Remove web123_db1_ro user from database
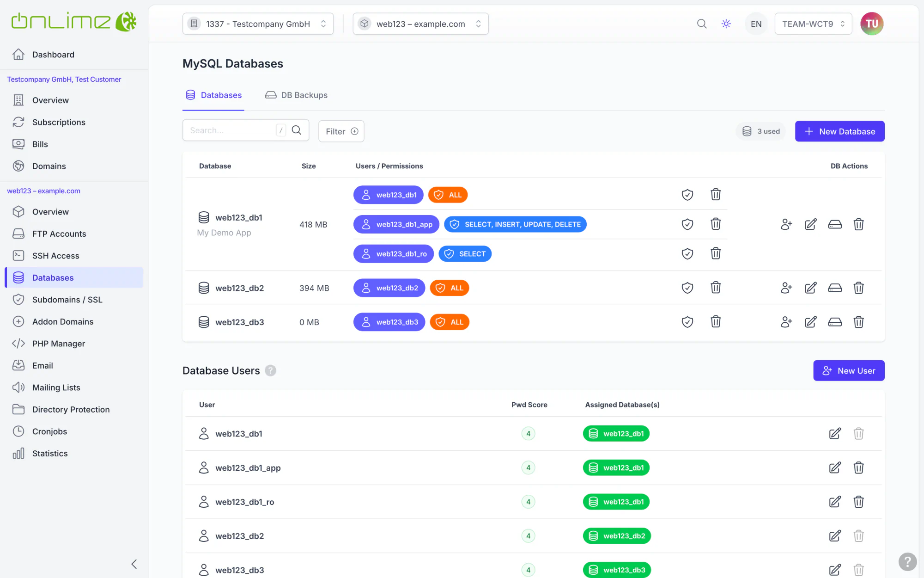This screenshot has width=924, height=578. coord(716,253)
